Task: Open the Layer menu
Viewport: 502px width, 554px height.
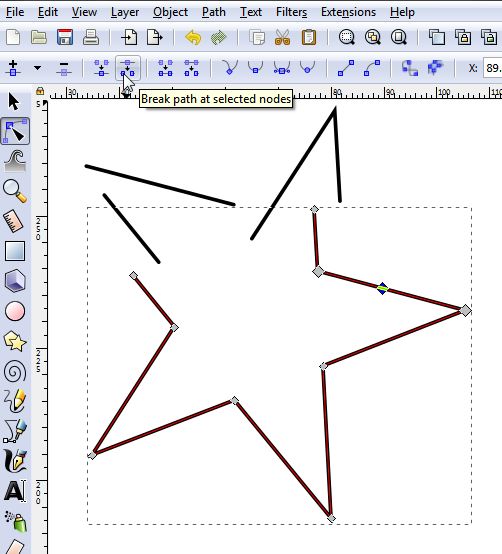Action: [x=125, y=12]
